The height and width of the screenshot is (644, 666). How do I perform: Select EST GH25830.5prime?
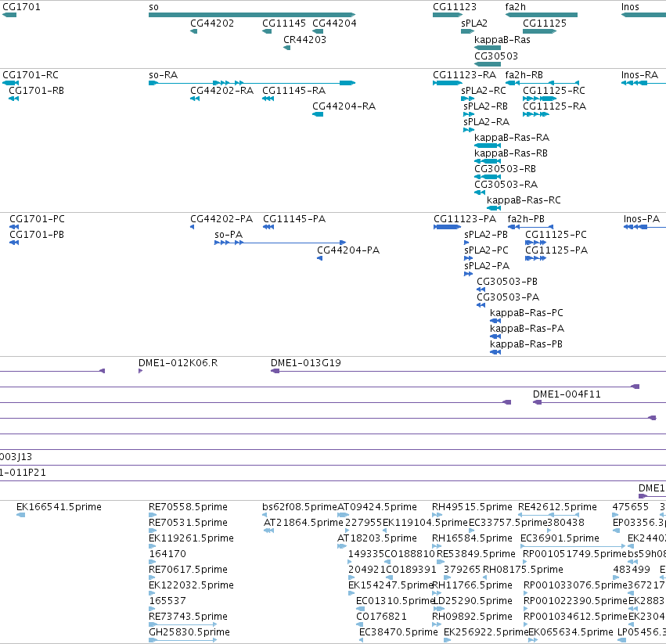point(189,632)
